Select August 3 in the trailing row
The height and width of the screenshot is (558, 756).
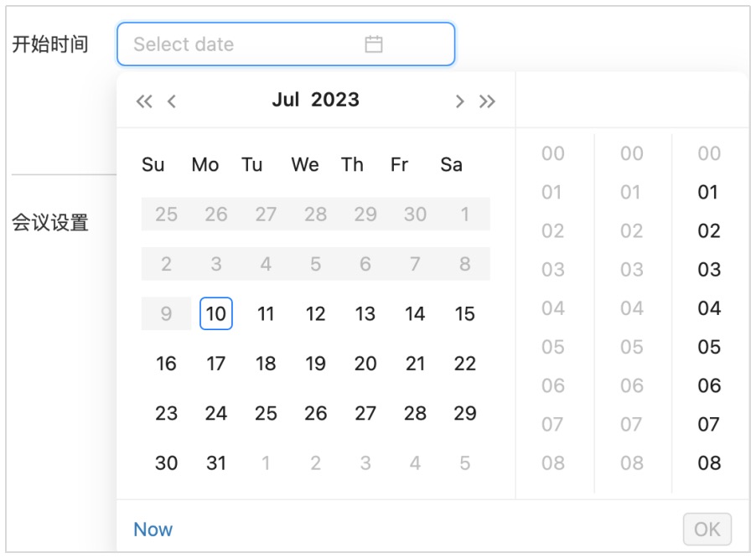point(365,463)
